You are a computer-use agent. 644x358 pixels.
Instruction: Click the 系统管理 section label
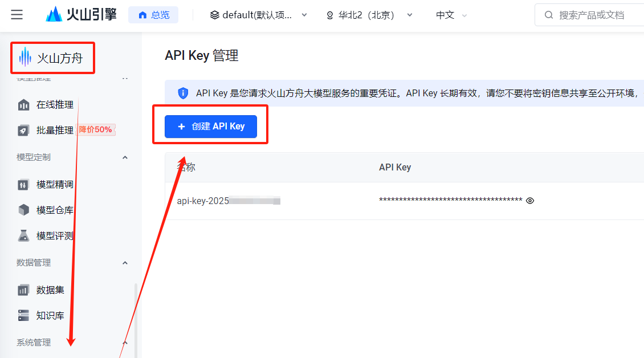pos(33,343)
